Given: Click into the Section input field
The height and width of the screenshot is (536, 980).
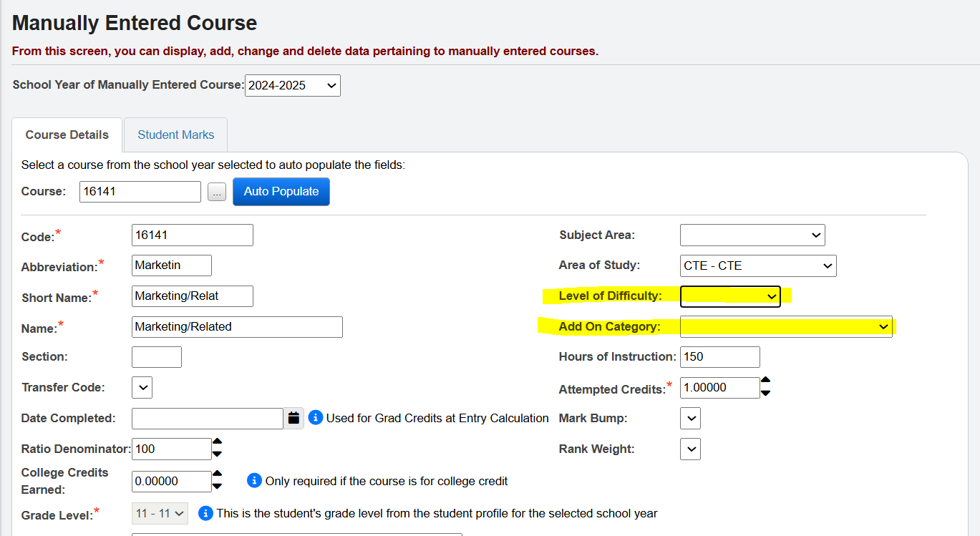Looking at the screenshot, I should (157, 356).
